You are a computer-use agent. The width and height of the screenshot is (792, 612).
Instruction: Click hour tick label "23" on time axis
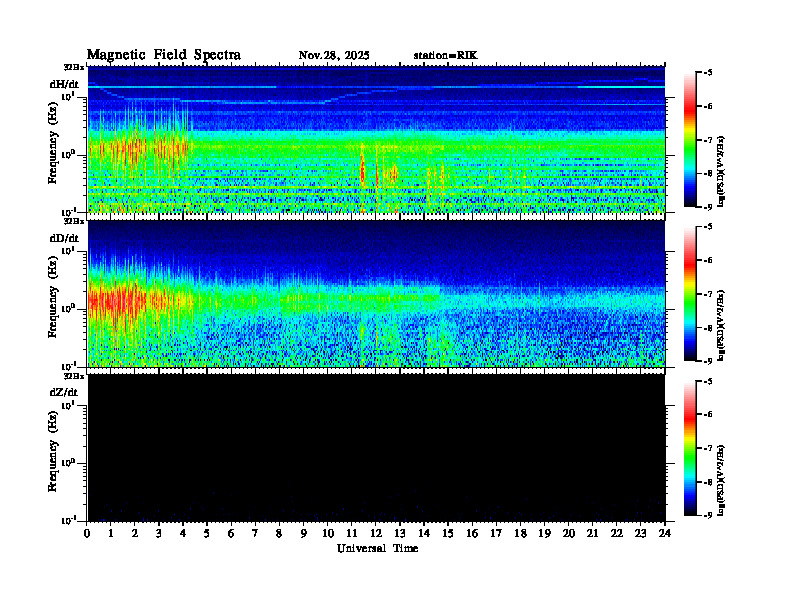click(640, 533)
